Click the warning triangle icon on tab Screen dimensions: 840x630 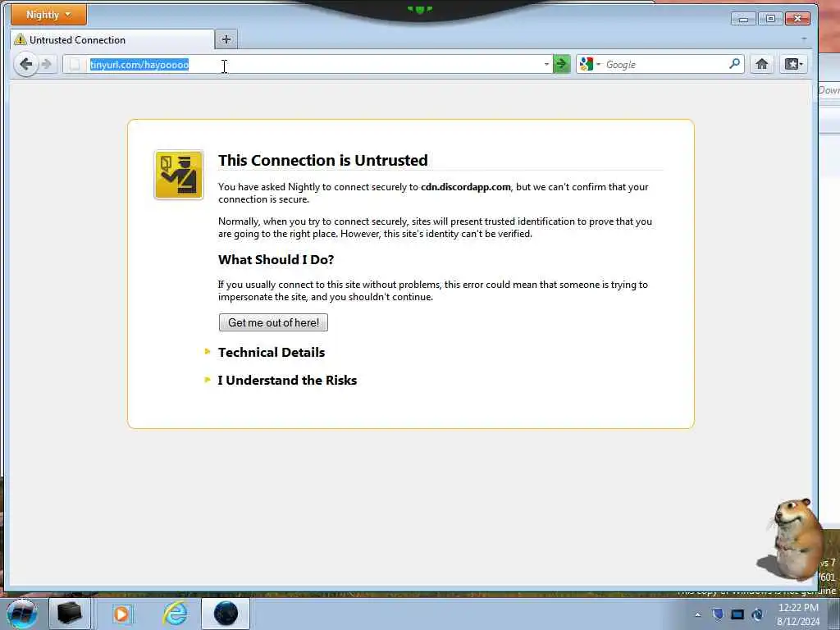(20, 39)
